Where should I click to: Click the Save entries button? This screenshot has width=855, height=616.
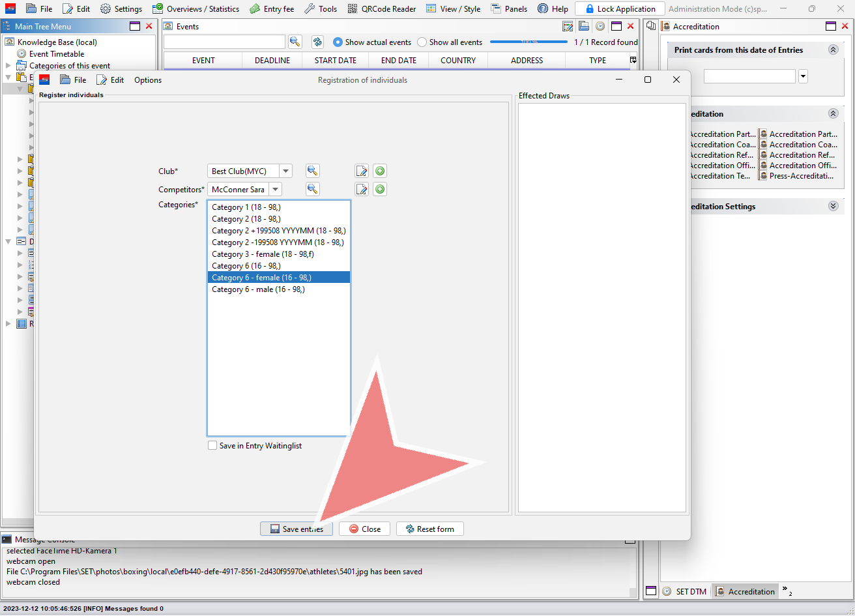pyautogui.click(x=297, y=529)
